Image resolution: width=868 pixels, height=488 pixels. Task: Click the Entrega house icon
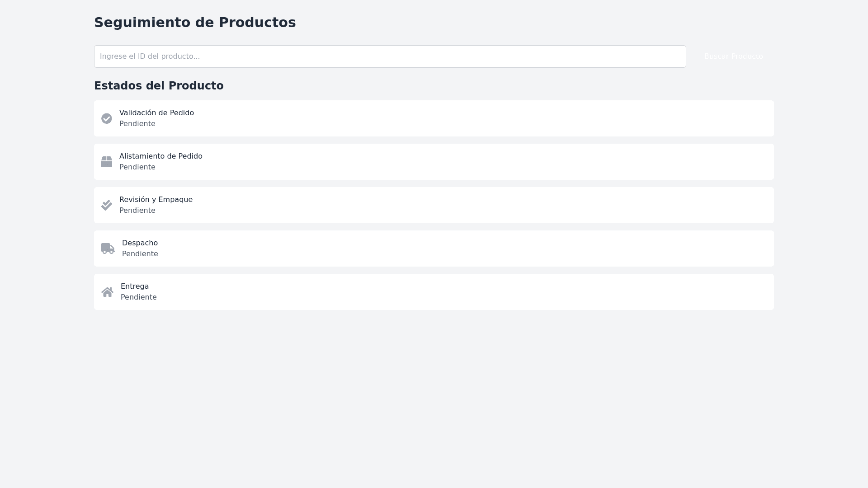[107, 292]
